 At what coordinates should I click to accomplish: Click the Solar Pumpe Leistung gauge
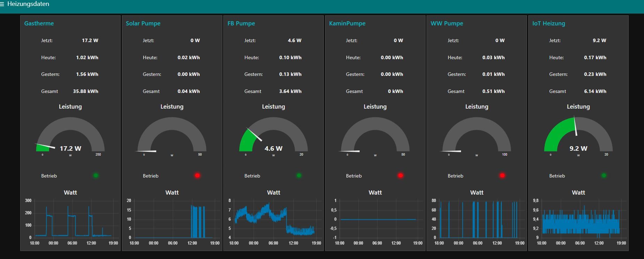click(172, 136)
